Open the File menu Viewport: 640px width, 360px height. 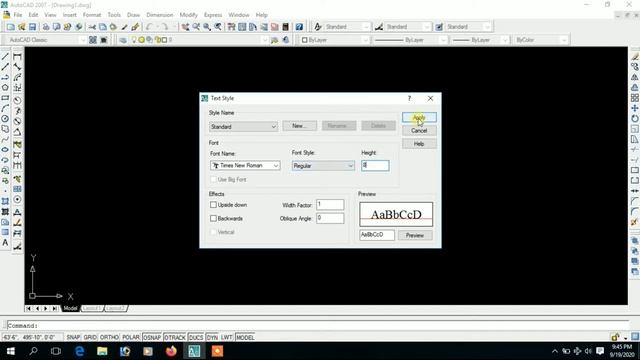(x=18, y=15)
